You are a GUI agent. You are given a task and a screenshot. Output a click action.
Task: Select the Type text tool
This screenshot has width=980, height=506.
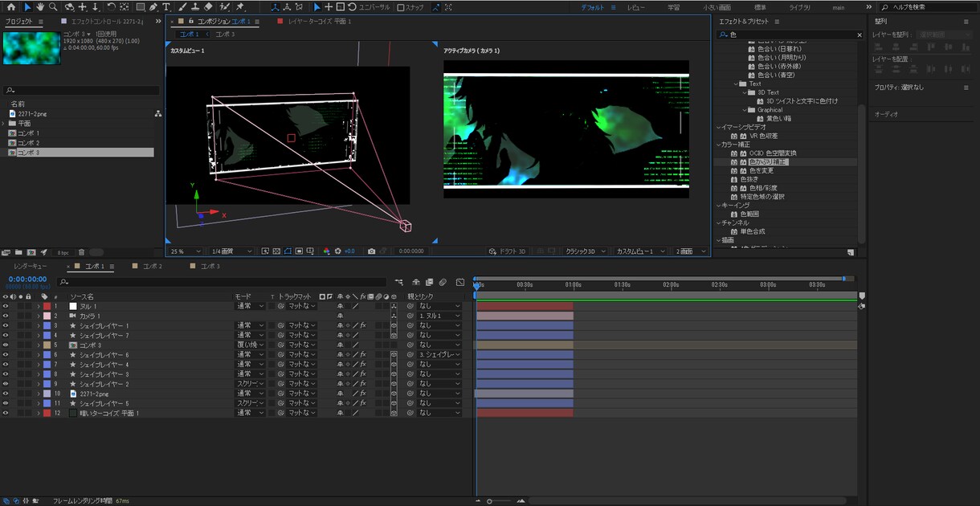point(166,6)
